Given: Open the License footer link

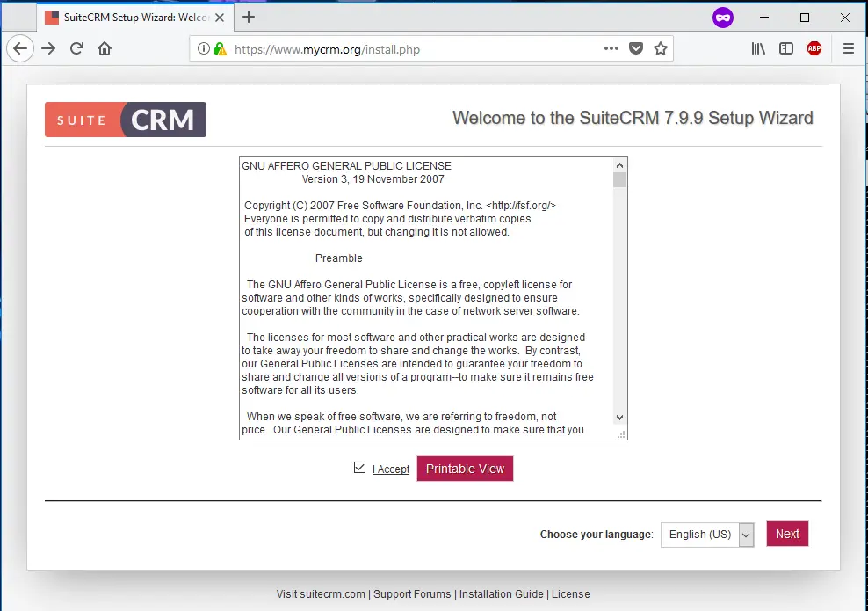Looking at the screenshot, I should tap(571, 594).
